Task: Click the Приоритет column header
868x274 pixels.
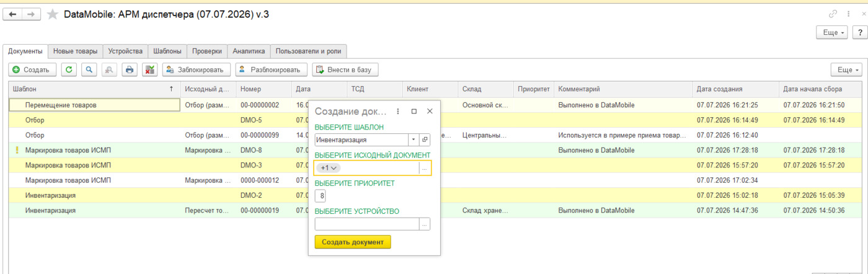Action: [x=534, y=89]
